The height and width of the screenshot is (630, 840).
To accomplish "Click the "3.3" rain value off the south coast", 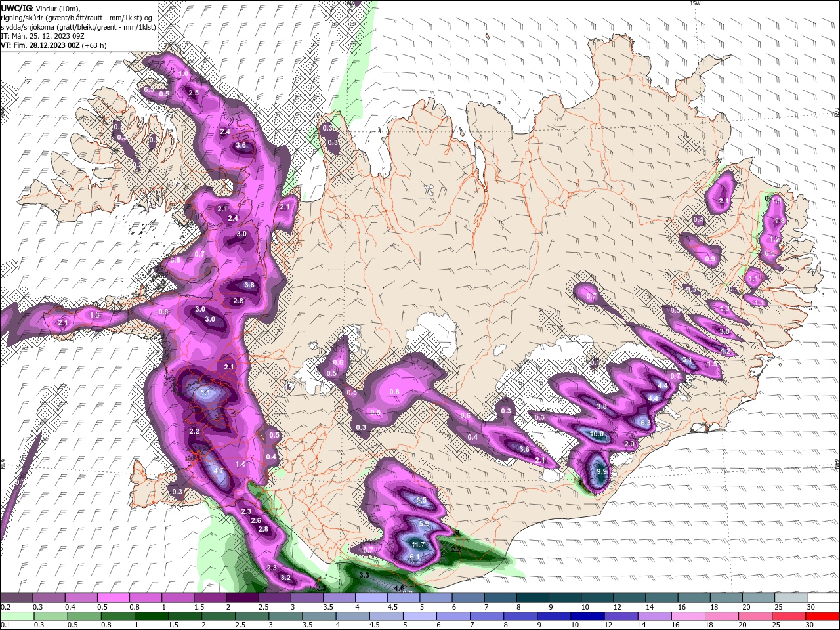I will tap(365, 574).
